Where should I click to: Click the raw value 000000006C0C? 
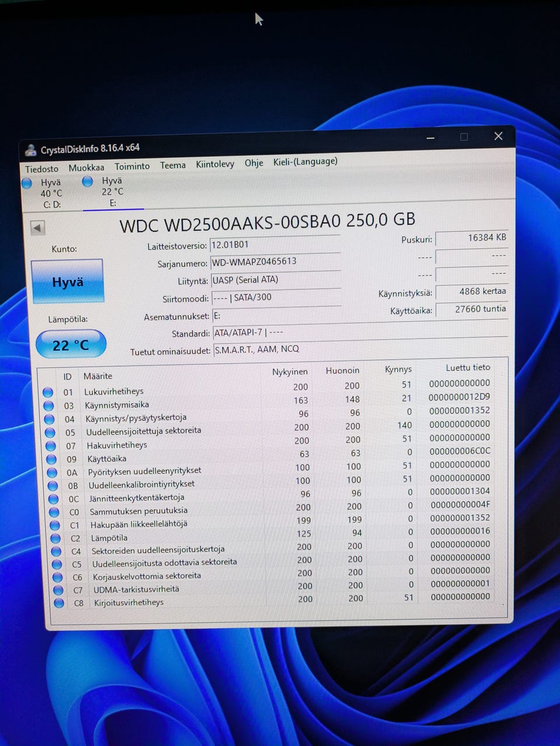pos(460,451)
